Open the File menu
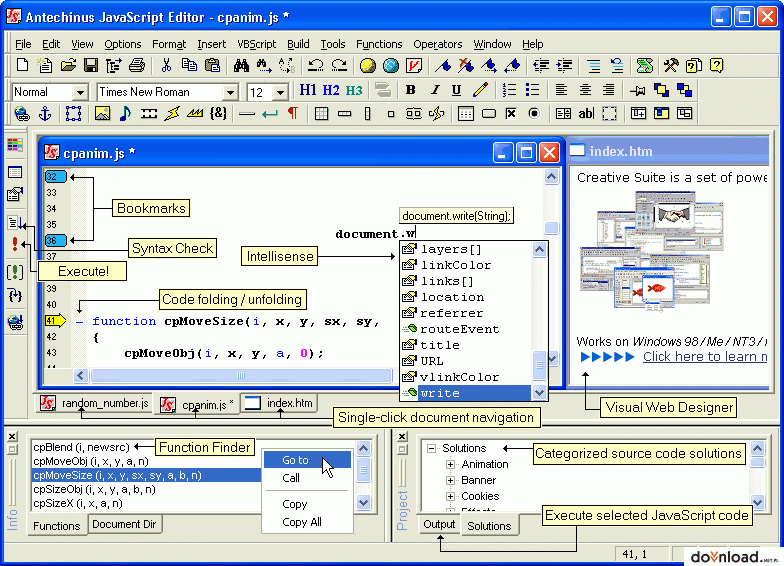 click(x=23, y=44)
